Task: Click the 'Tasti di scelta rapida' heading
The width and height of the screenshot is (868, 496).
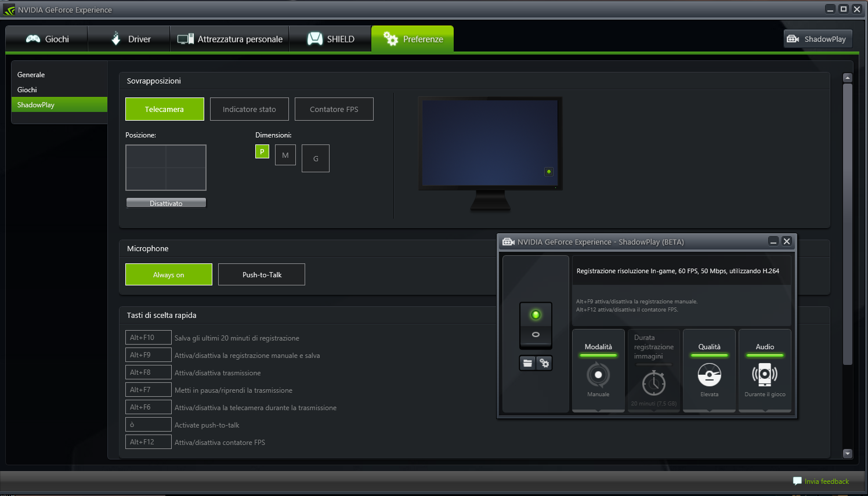Action: [x=162, y=315]
